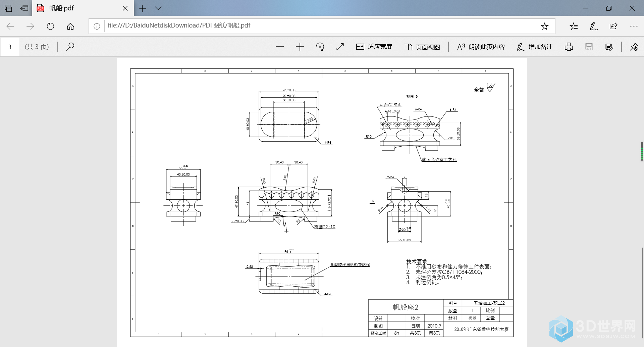
Task: Click the 此面允许有工艺孔 note
Action: point(439,159)
